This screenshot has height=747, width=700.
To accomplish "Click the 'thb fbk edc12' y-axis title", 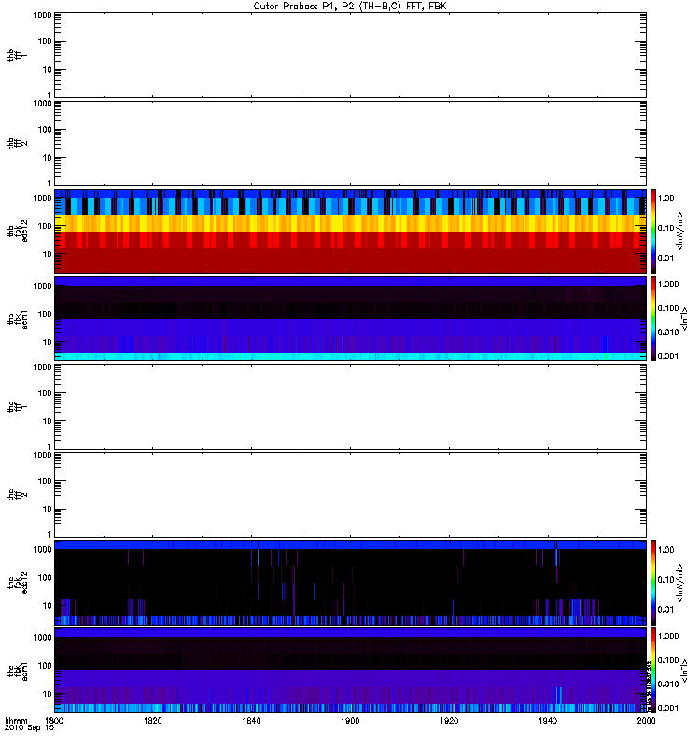I will click(x=18, y=231).
